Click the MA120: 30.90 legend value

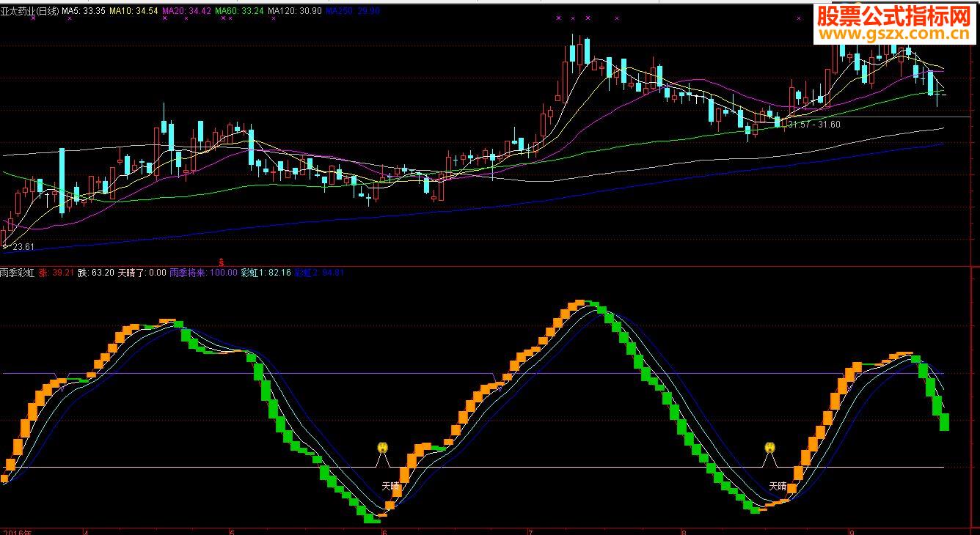(294, 12)
